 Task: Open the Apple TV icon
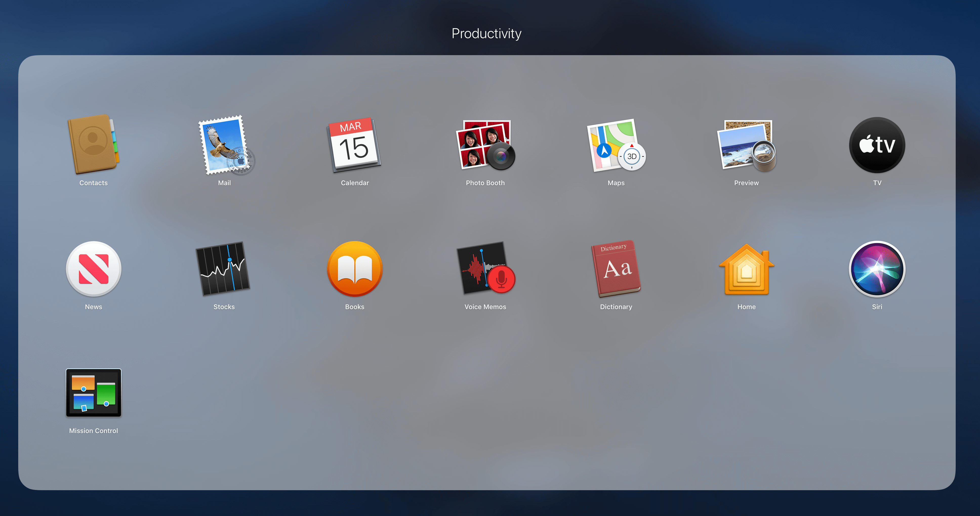(x=877, y=145)
